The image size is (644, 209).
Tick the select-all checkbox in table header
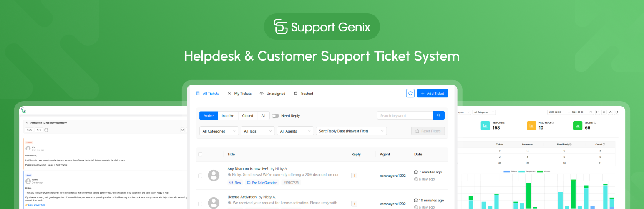[x=200, y=154]
